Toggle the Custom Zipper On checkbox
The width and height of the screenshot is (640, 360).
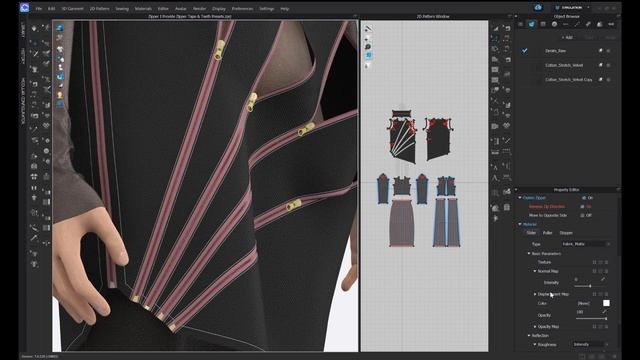[584, 198]
